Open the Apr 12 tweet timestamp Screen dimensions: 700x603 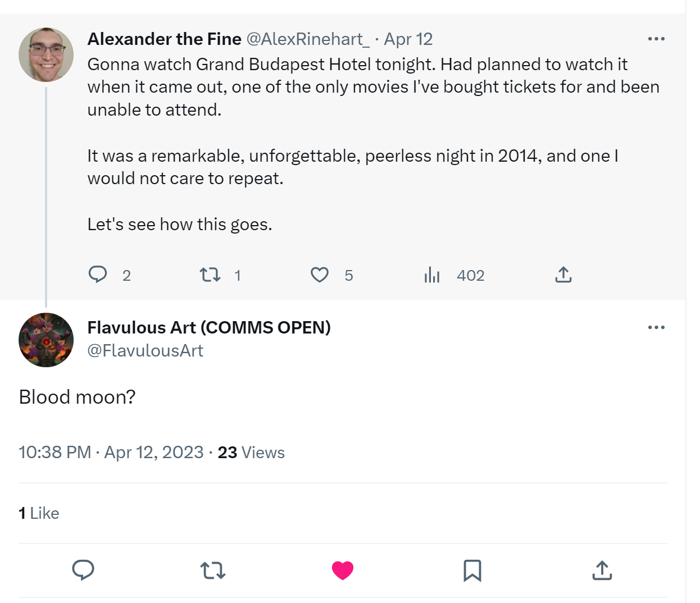(x=408, y=39)
